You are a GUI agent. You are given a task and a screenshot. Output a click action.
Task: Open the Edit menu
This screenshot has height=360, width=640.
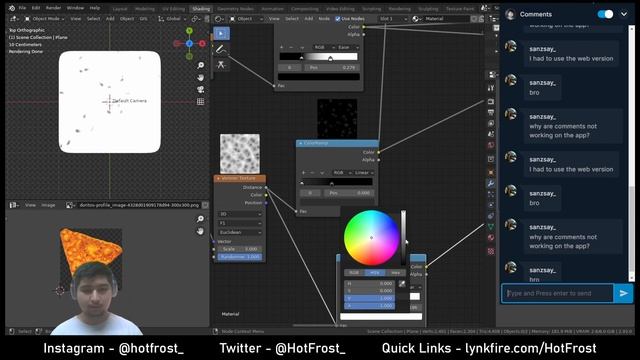[x=36, y=8]
